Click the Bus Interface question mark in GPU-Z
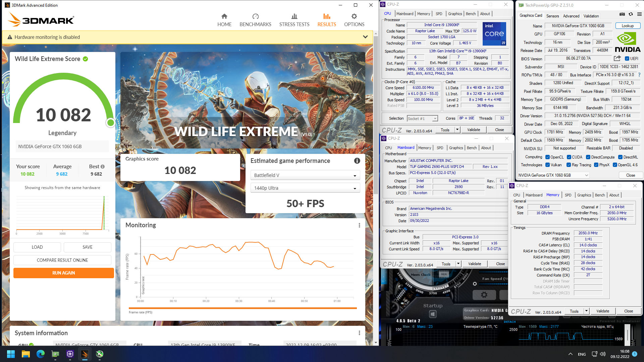The height and width of the screenshot is (362, 644). click(639, 75)
